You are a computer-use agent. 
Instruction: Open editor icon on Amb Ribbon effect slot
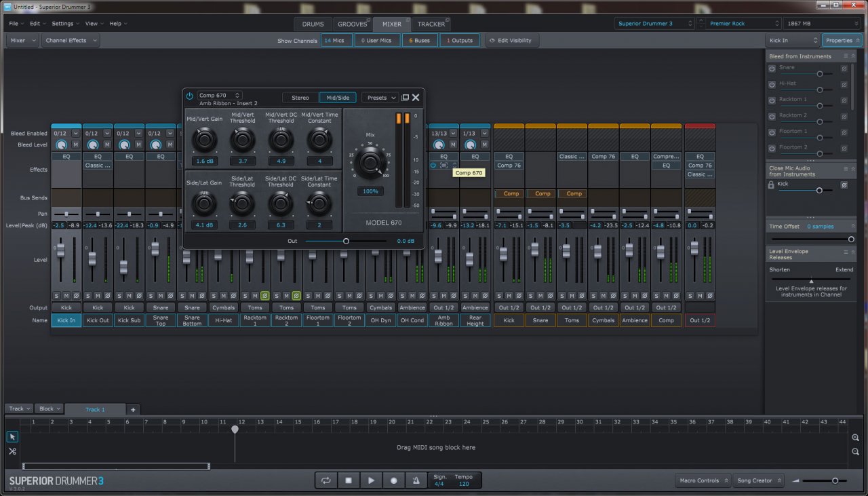click(443, 165)
